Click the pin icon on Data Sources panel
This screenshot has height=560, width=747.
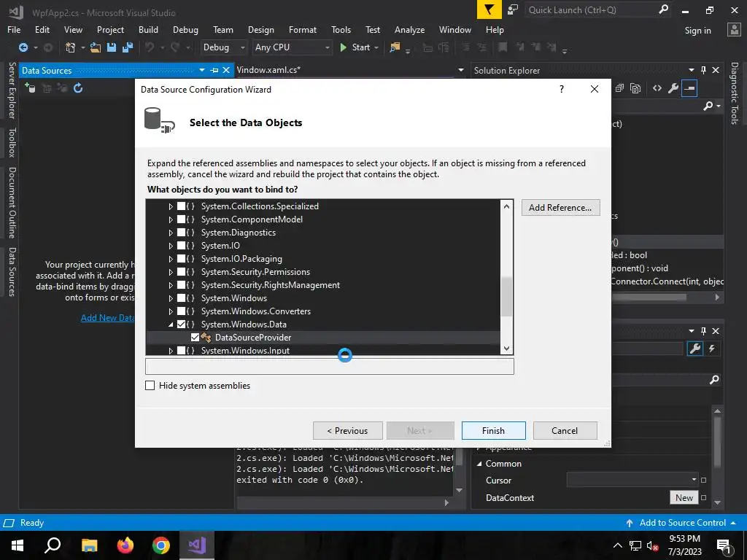coord(214,71)
